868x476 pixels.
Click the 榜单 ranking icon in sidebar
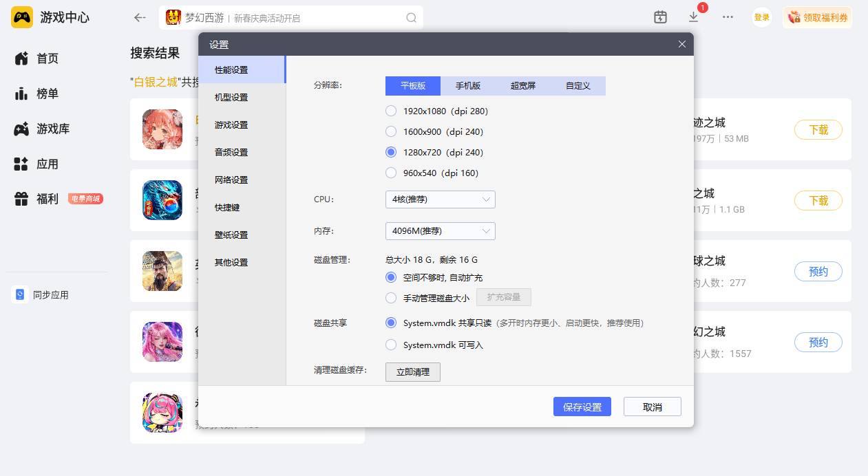pyautogui.click(x=21, y=94)
